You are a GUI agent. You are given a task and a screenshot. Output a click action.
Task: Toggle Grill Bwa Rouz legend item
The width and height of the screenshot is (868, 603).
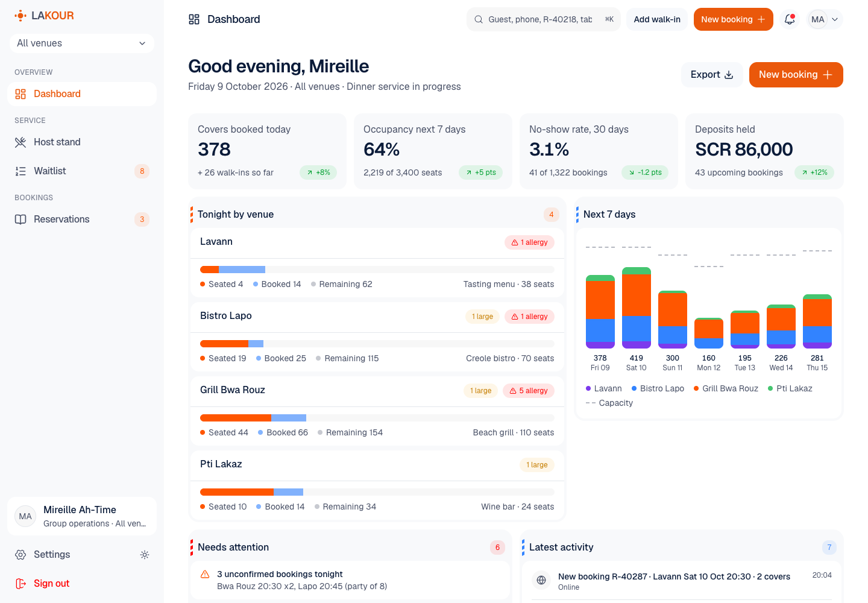(726, 389)
